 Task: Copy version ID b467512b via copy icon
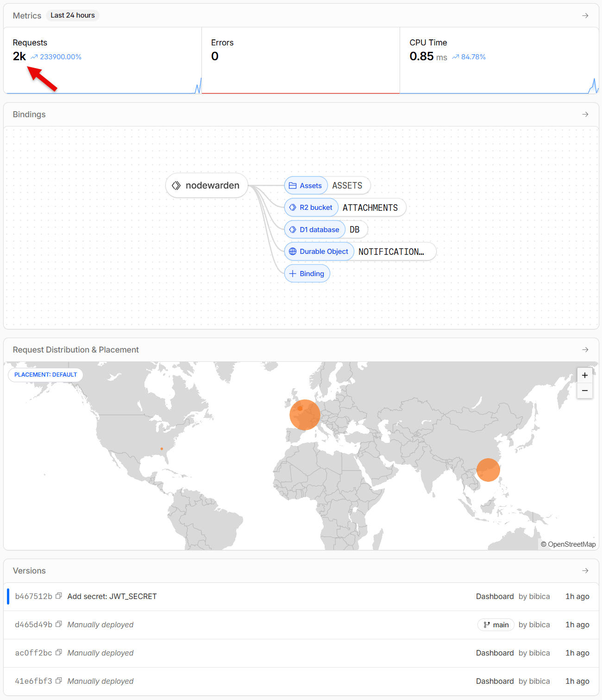click(x=59, y=596)
